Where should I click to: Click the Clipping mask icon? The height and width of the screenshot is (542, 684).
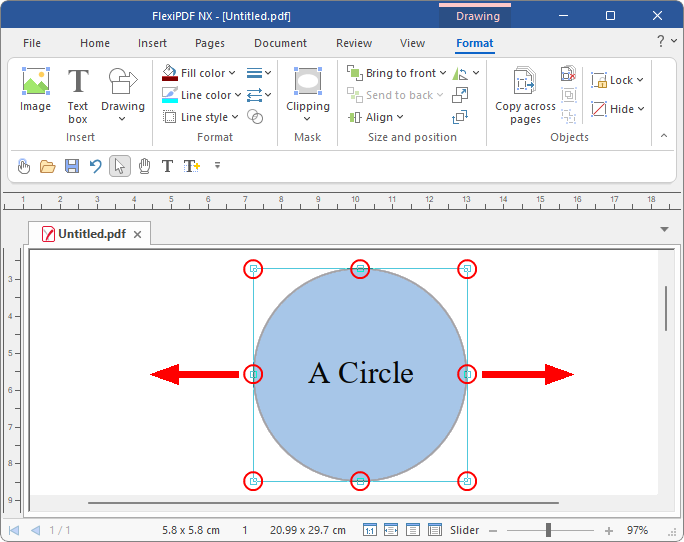(x=307, y=90)
